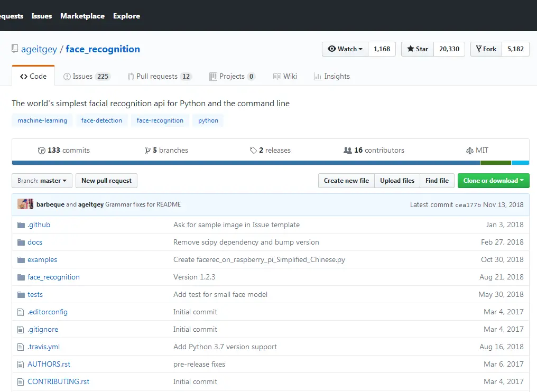Click the Insights graph icon
537x392 pixels.
pyautogui.click(x=318, y=77)
